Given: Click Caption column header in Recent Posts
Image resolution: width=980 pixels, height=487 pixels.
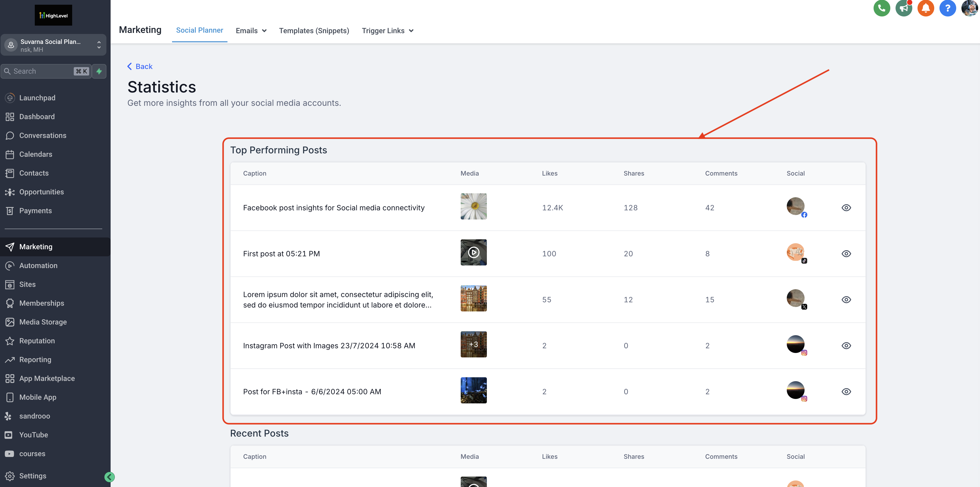Looking at the screenshot, I should click(x=254, y=457).
